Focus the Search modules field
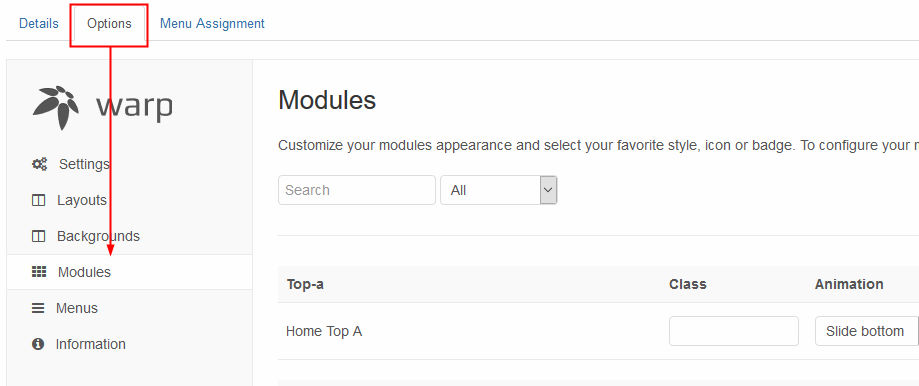This screenshot has height=386, width=919. (x=357, y=190)
